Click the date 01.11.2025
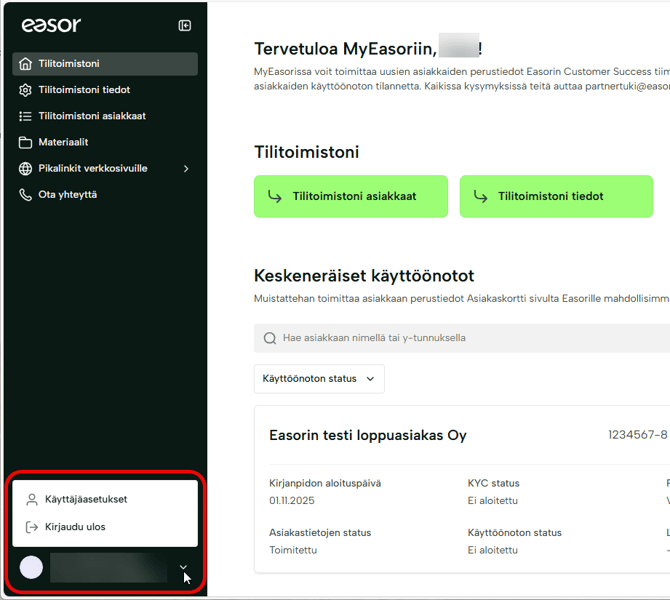 coord(292,501)
